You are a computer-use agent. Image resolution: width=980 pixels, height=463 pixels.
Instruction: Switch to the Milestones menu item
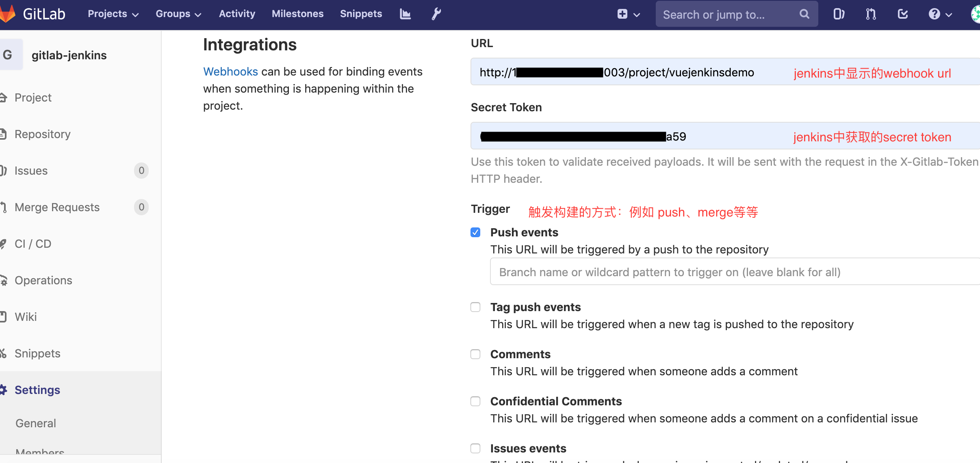pyautogui.click(x=297, y=13)
